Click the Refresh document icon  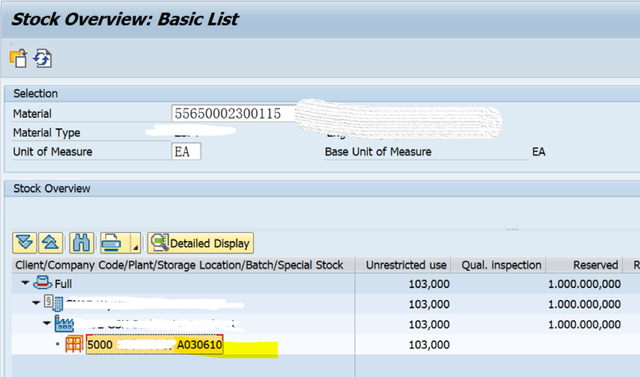(42, 58)
